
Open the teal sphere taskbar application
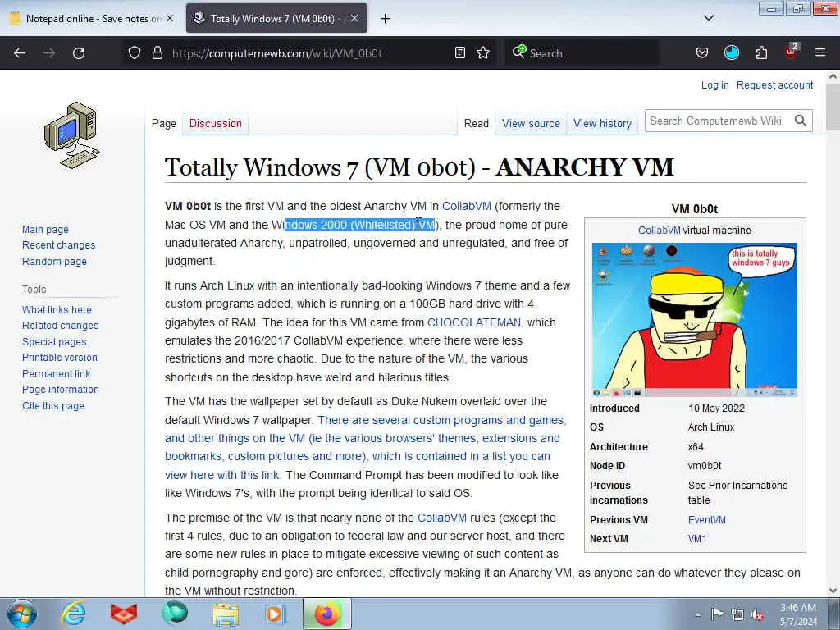(175, 614)
